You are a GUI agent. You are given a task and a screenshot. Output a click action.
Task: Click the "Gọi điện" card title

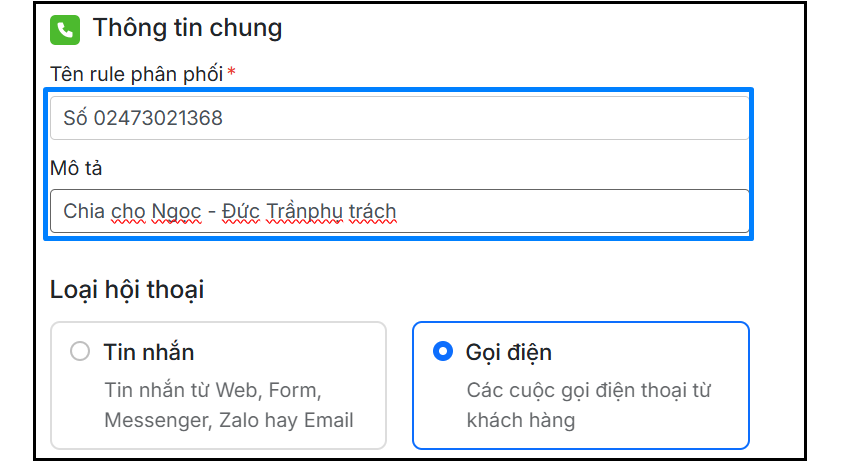pyautogui.click(x=508, y=352)
